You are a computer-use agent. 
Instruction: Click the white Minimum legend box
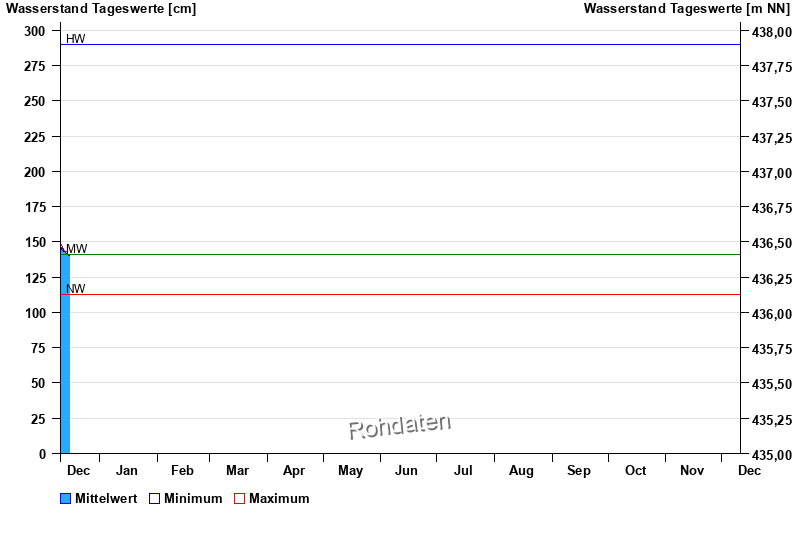tap(154, 499)
